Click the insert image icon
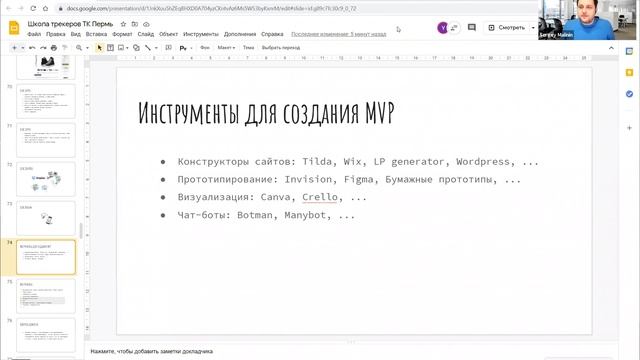 [x=121, y=48]
